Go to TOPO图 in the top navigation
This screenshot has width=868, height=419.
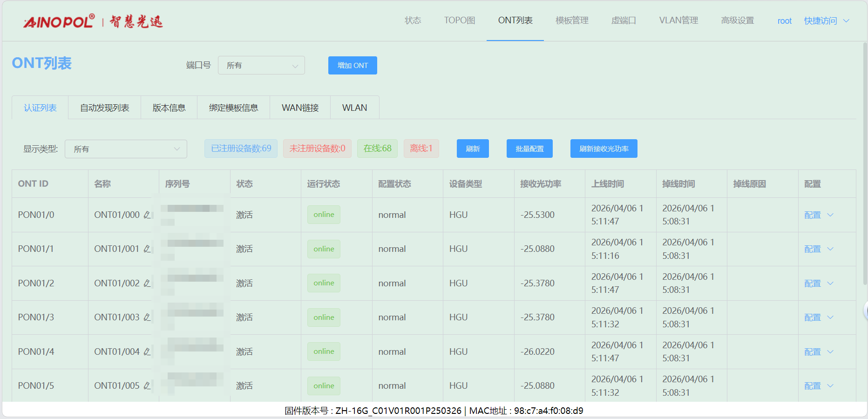459,20
